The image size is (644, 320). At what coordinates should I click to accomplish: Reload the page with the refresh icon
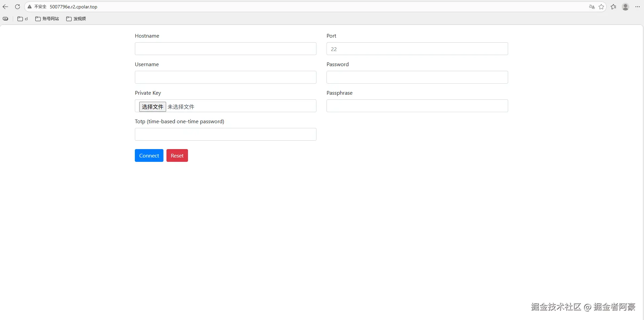pyautogui.click(x=17, y=7)
